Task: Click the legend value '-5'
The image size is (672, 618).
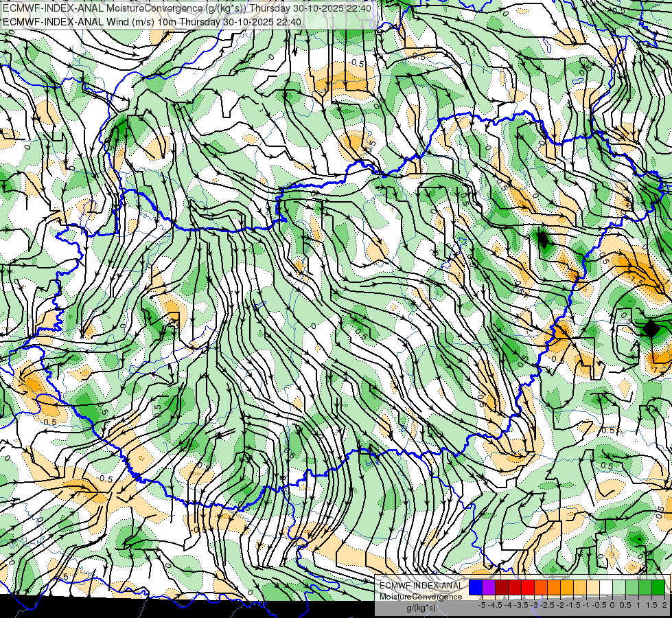Action: pos(482,605)
